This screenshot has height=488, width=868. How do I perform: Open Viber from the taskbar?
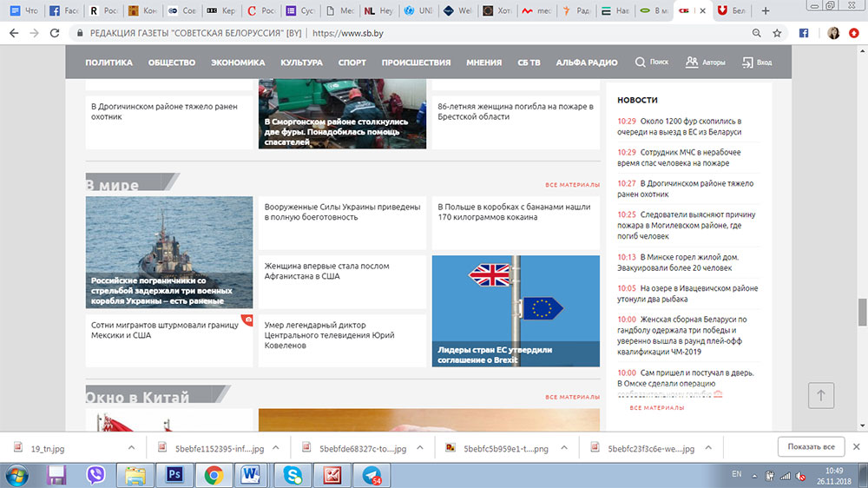[96, 475]
